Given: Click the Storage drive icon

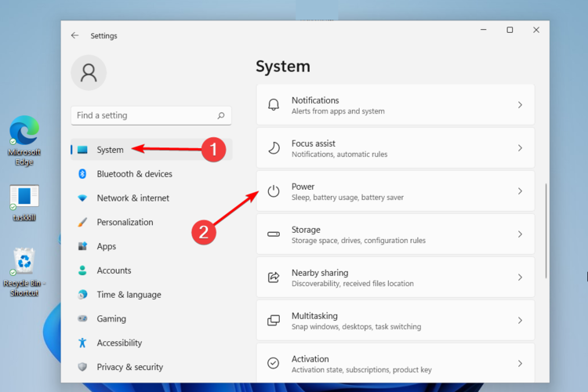Looking at the screenshot, I should (274, 234).
